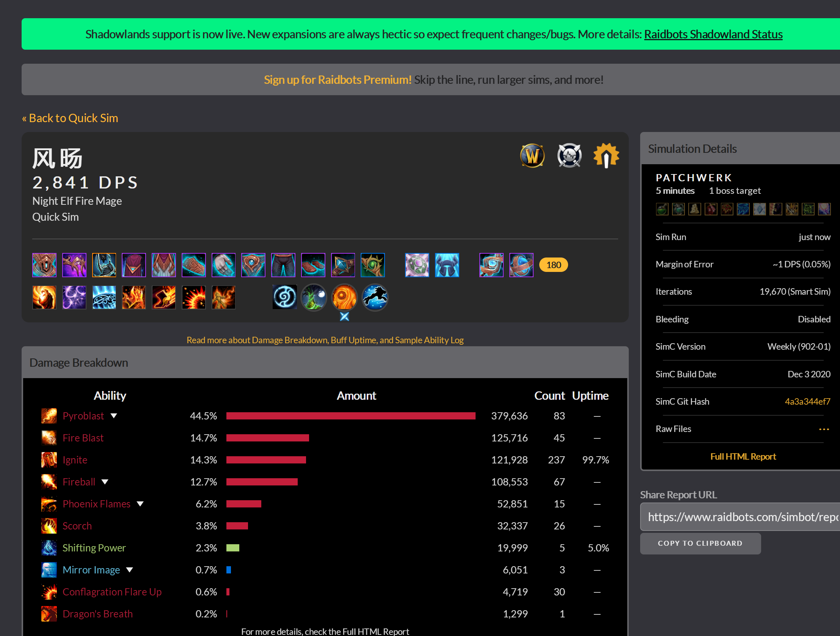The height and width of the screenshot is (636, 840).
Task: Open Raw Files ellipsis menu
Action: tap(823, 429)
